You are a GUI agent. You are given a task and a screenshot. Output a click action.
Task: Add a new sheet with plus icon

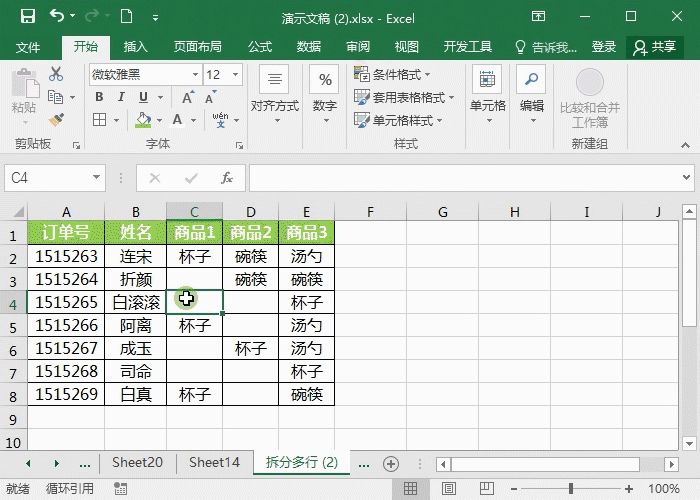pos(391,463)
